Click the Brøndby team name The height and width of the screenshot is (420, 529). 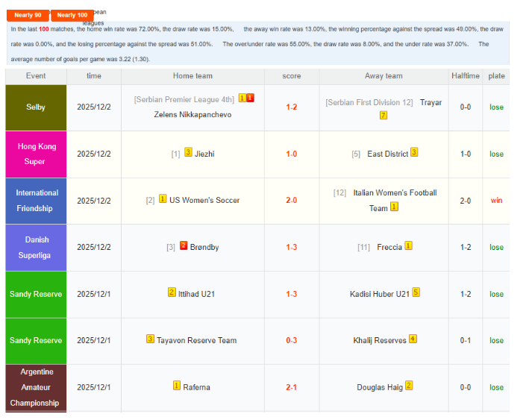[x=204, y=247]
